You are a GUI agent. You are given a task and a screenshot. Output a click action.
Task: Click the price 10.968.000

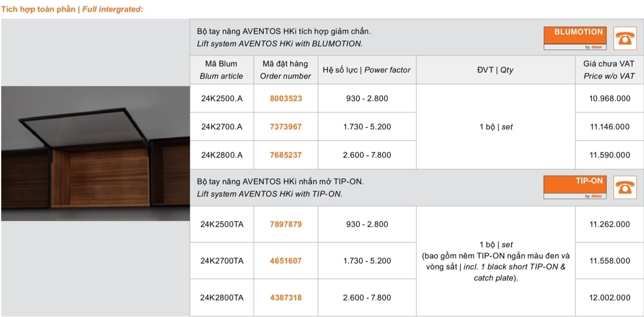pos(610,98)
